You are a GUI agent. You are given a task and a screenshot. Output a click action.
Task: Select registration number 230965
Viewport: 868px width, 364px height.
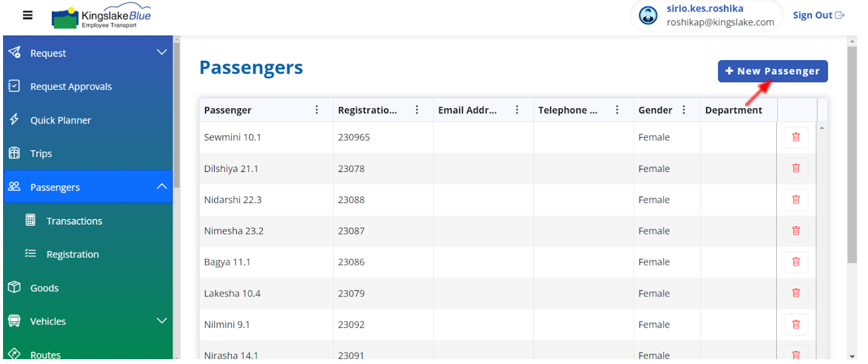point(354,137)
